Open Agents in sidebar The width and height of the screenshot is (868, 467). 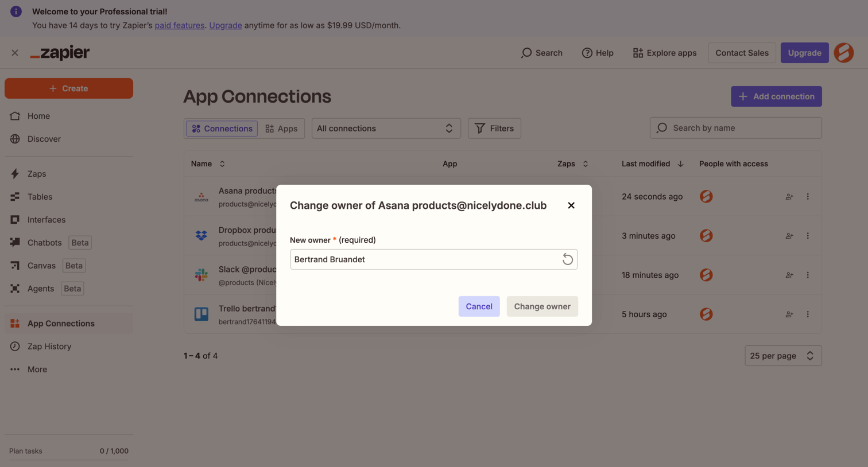point(69,289)
